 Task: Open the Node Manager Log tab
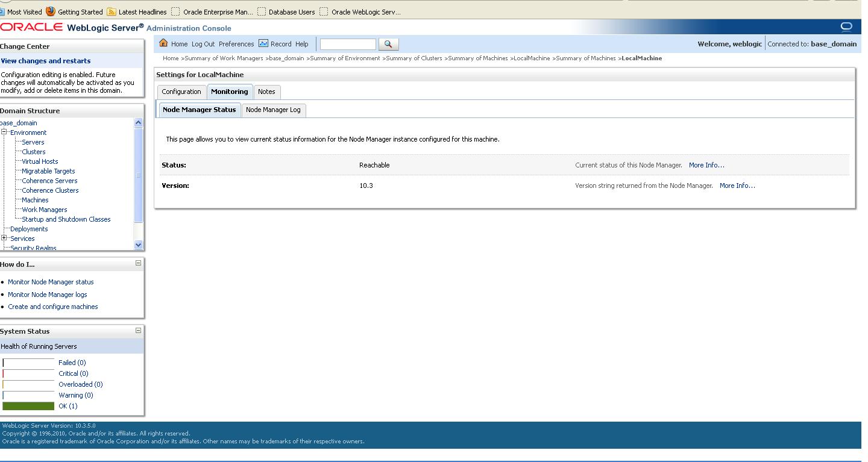pos(273,110)
